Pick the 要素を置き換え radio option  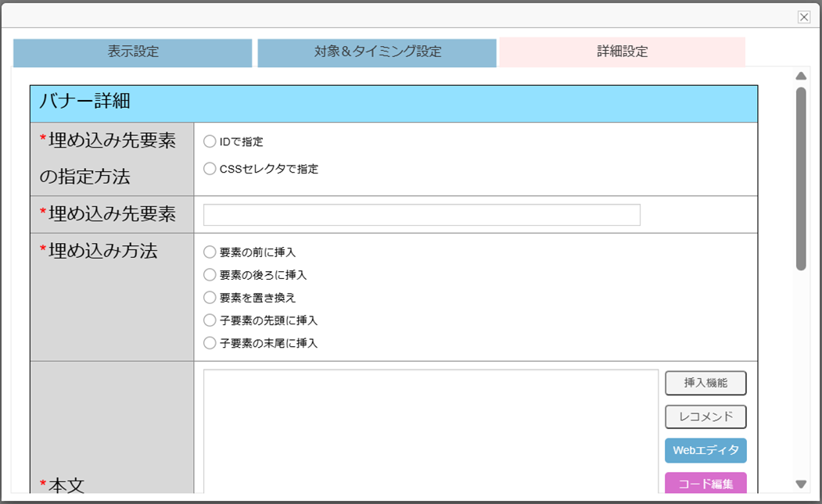[x=210, y=298]
